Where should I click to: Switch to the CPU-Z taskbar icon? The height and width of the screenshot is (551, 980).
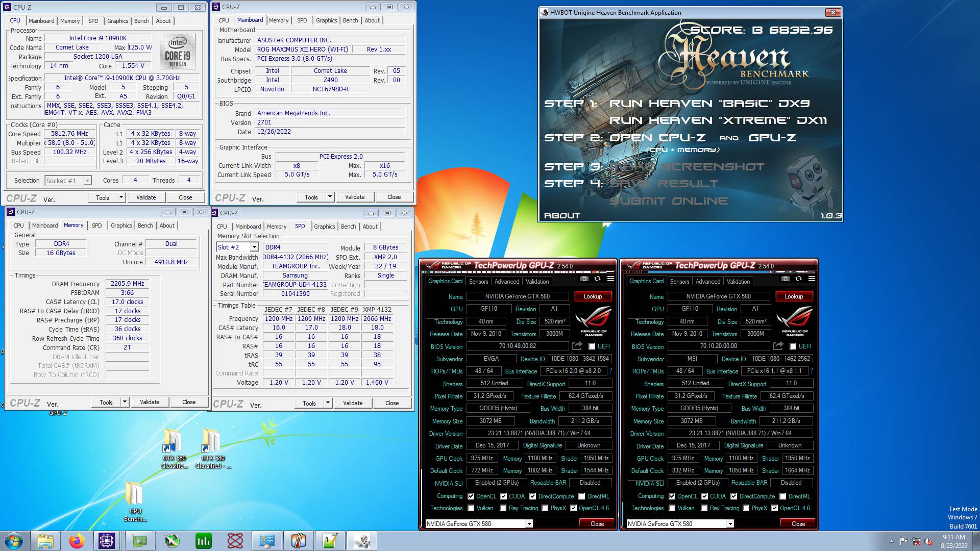click(x=107, y=541)
